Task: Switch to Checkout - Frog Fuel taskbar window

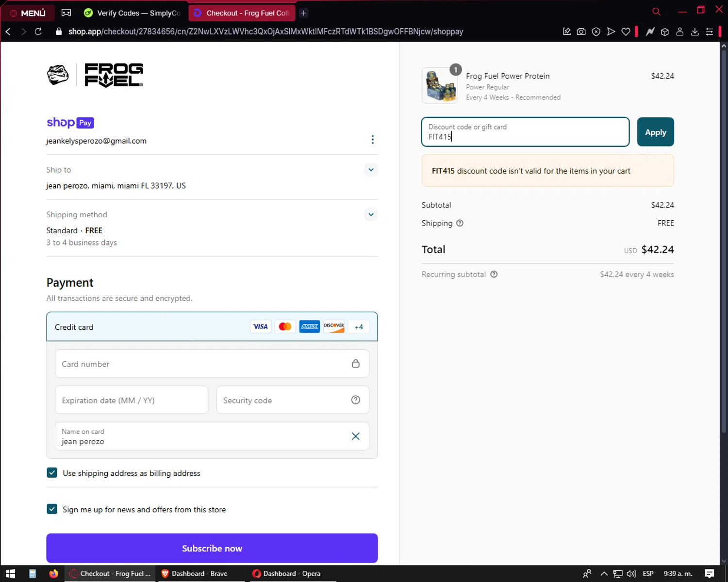Action: [x=111, y=574]
